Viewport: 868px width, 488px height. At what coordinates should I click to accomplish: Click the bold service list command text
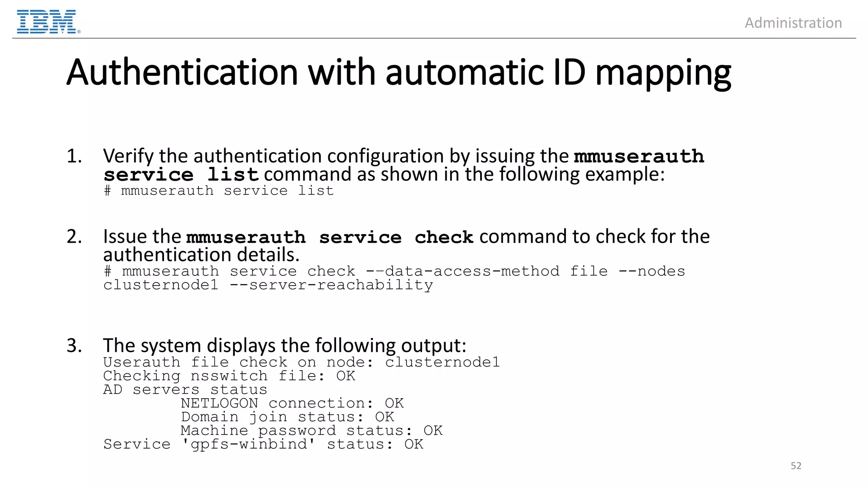(181, 175)
